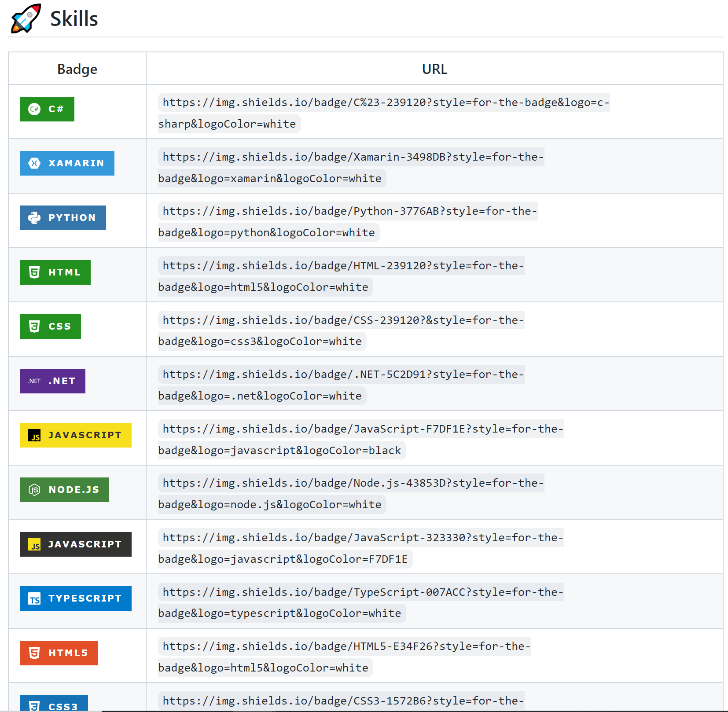728x712 pixels.
Task: Click the C# badge
Action: 47,109
